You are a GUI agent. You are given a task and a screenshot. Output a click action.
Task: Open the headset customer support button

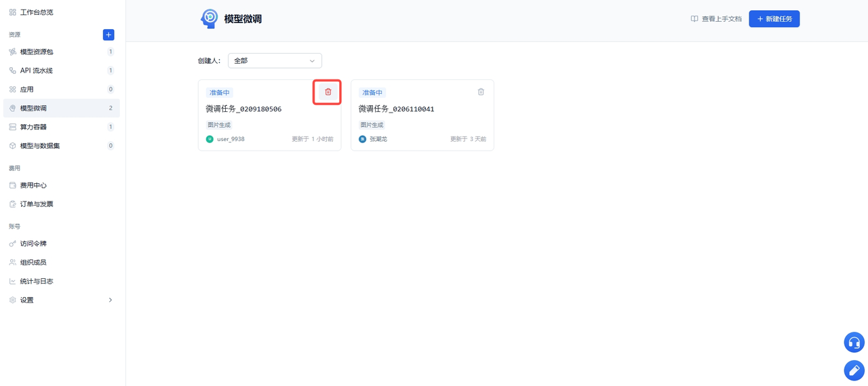(x=854, y=343)
